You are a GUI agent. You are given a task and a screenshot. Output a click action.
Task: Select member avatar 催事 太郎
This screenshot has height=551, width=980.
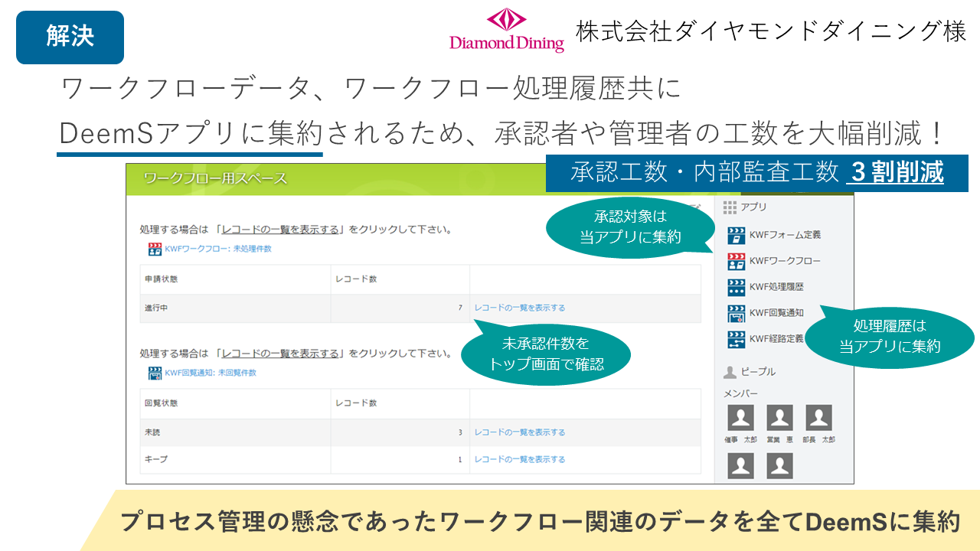tap(740, 418)
